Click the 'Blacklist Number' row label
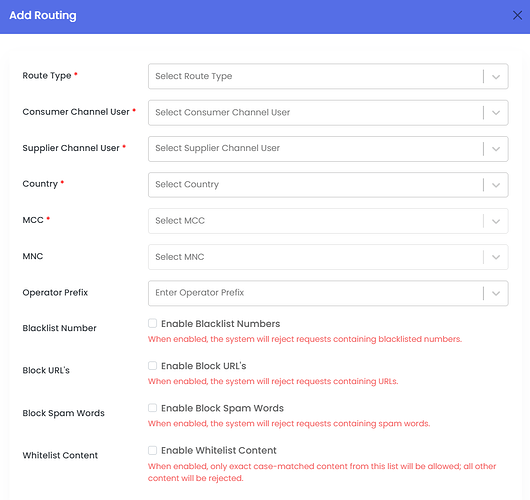 tap(59, 328)
